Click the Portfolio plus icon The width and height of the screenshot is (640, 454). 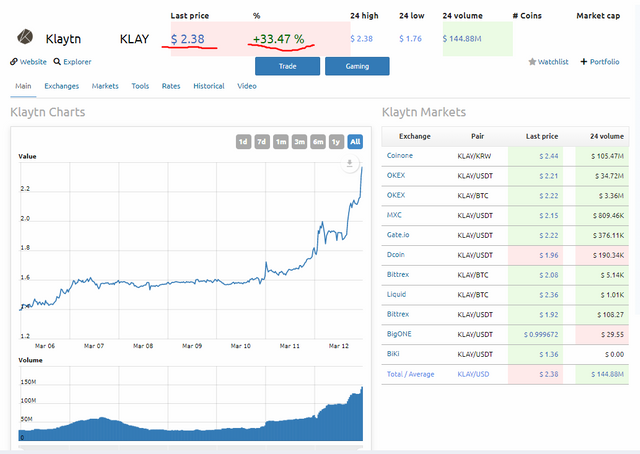click(584, 62)
